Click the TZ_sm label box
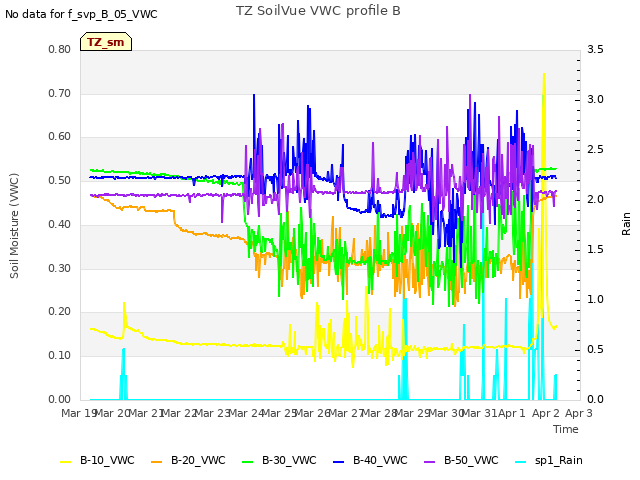The image size is (640, 480). click(x=106, y=42)
